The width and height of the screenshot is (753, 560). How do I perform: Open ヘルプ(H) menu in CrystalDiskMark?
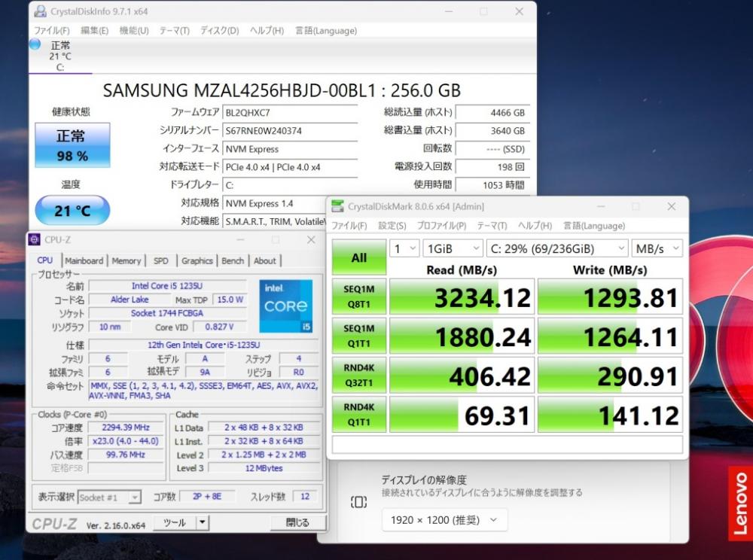(x=535, y=226)
